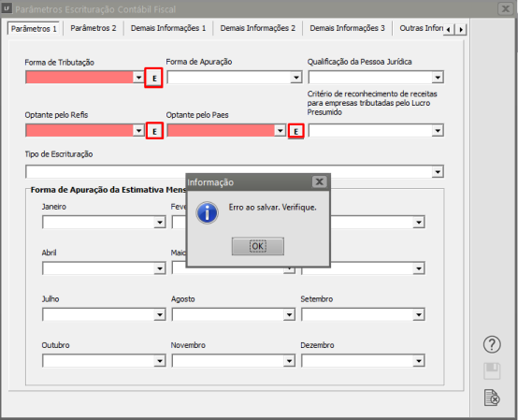Click the E button beside Optante pelo Paes
This screenshot has width=518, height=420.
[x=296, y=131]
